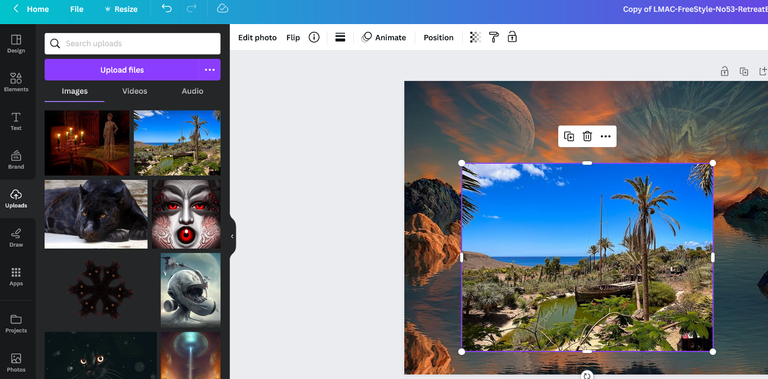Click the copy style paint roller icon
The height and width of the screenshot is (379, 768).
coord(494,37)
